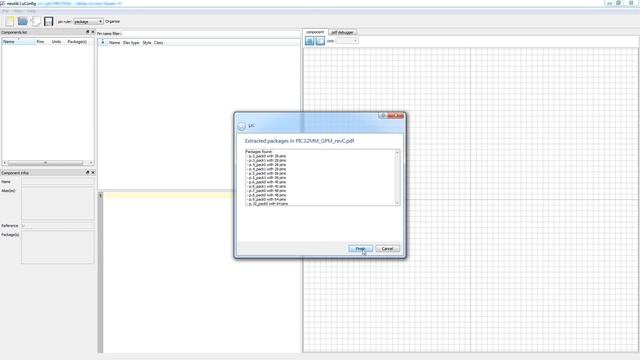Image resolution: width=640 pixels, height=360 pixels.
Task: Open the unit dropdown in component viewer
Action: coord(347,41)
